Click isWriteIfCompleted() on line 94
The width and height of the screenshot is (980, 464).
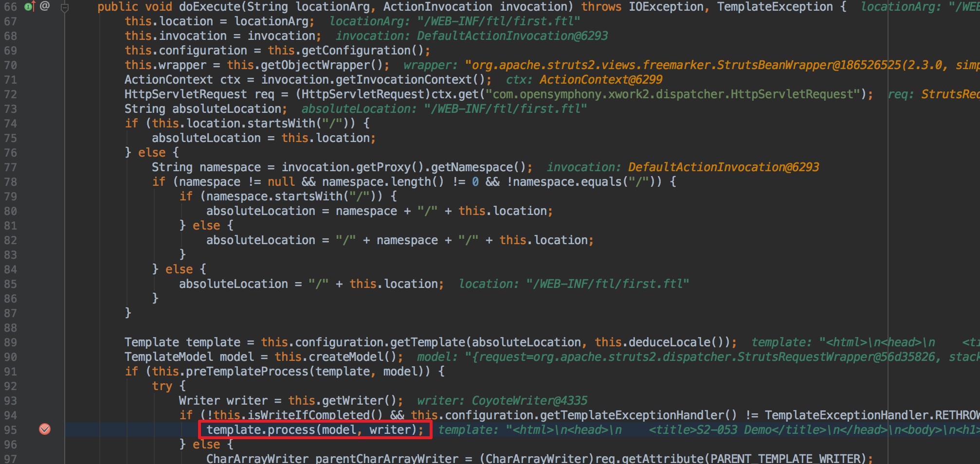[x=315, y=415]
